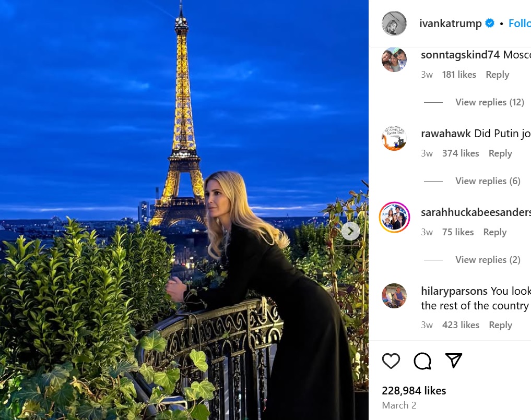Follow the ivankatrump account
Screen dimensions: 531x420
(x=520, y=23)
